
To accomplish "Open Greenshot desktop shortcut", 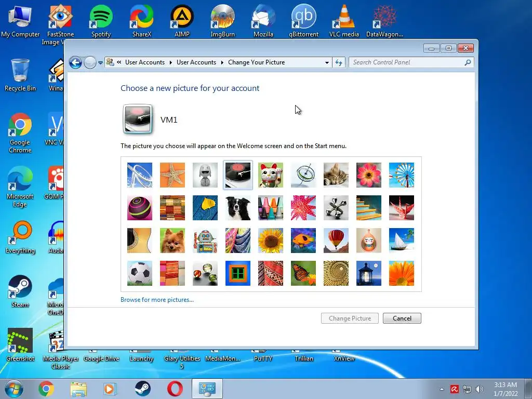I will click(20, 345).
